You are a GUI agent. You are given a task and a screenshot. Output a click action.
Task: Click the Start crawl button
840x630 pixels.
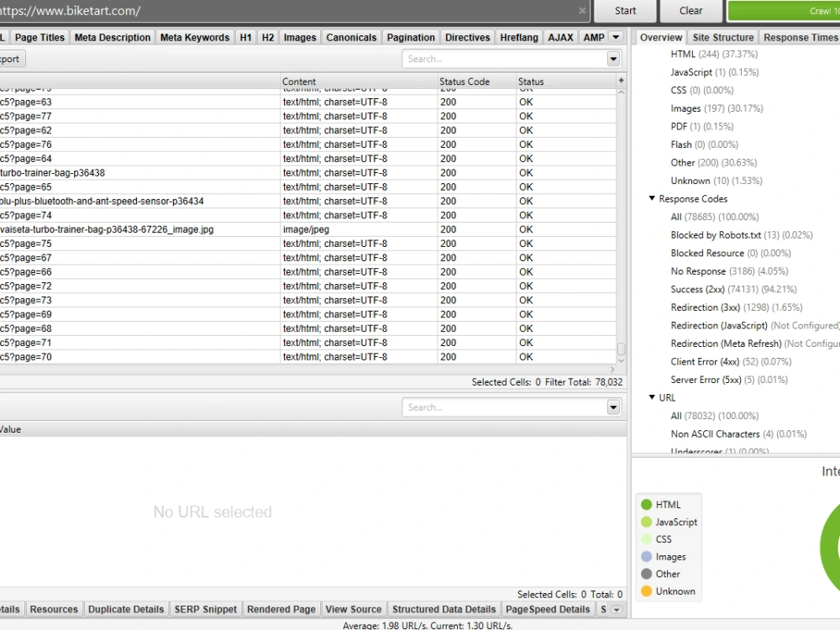(625, 11)
